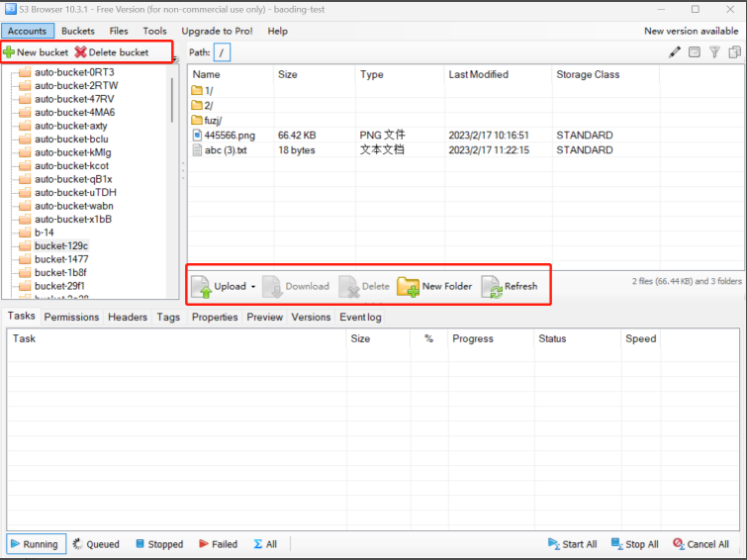Screen dimensions: 747x560
Task: Select the file 445566.png
Action: (x=224, y=136)
